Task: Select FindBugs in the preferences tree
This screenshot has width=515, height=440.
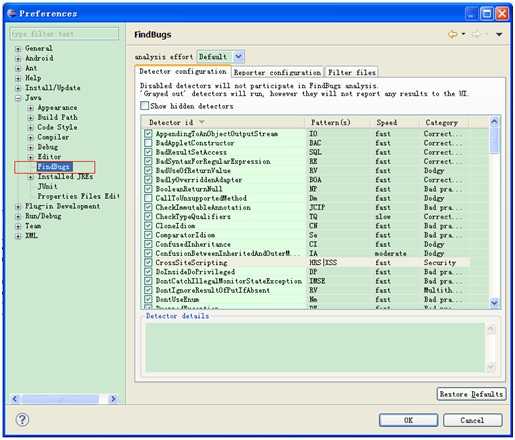Action: click(54, 166)
